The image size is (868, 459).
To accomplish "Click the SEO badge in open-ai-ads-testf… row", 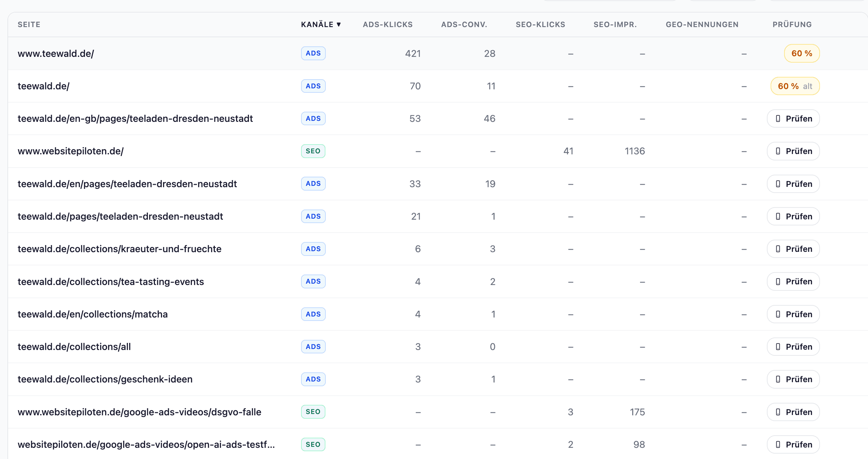I will 313,444.
